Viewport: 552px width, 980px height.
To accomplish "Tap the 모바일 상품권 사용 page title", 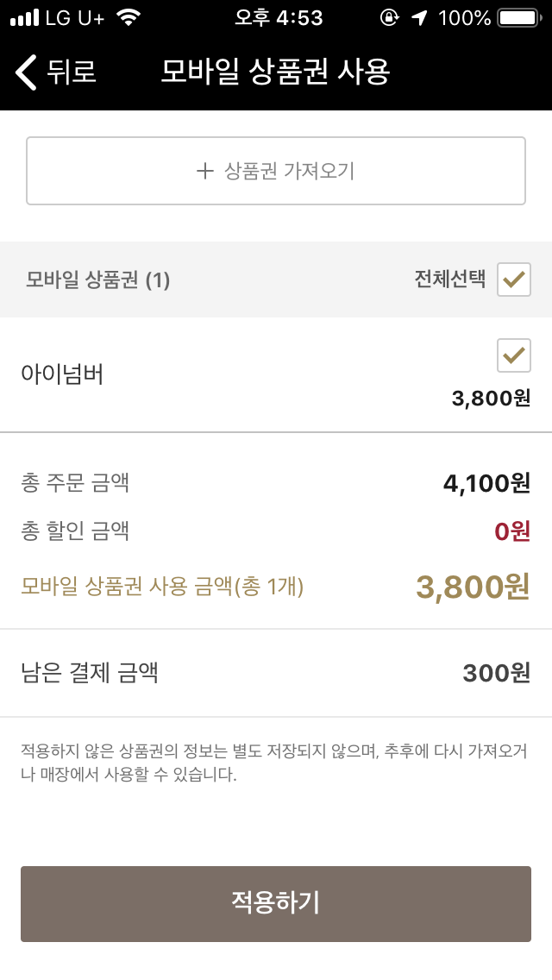I will tap(275, 72).
